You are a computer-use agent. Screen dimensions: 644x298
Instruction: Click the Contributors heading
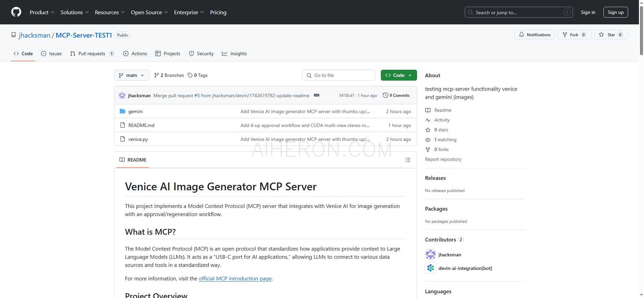click(440, 239)
